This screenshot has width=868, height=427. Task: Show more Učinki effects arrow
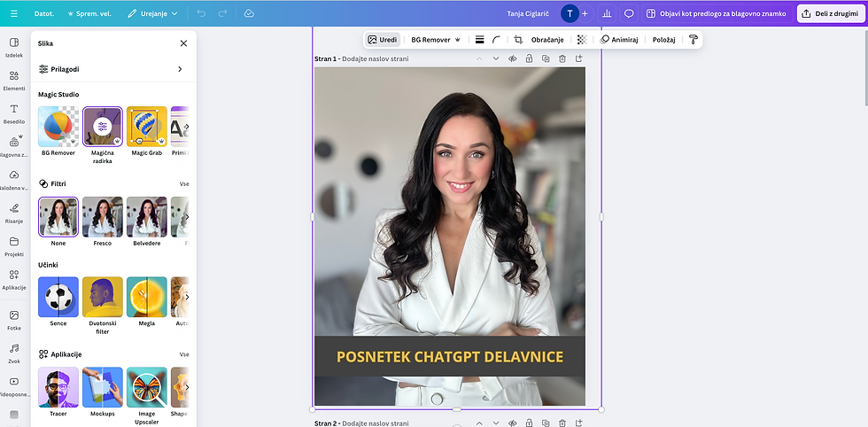pos(187,297)
